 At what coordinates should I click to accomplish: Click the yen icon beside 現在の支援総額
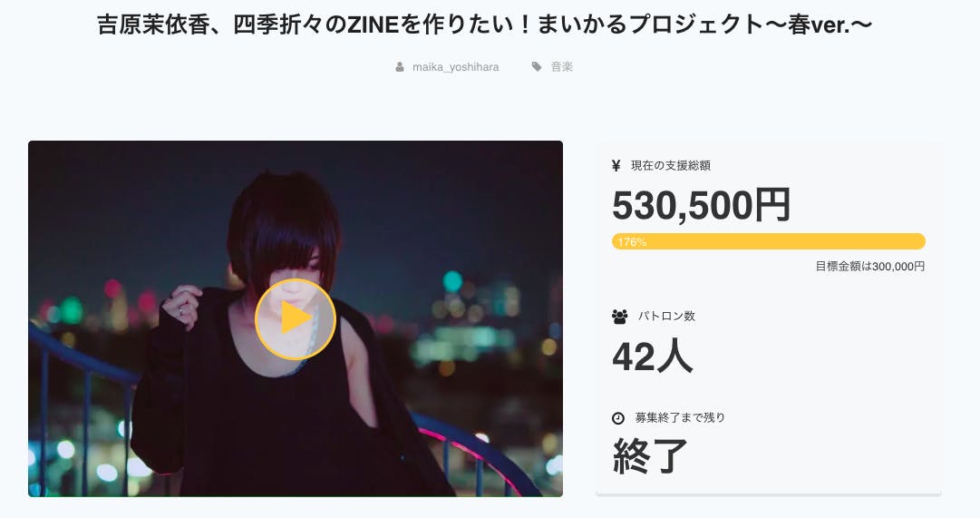[616, 165]
